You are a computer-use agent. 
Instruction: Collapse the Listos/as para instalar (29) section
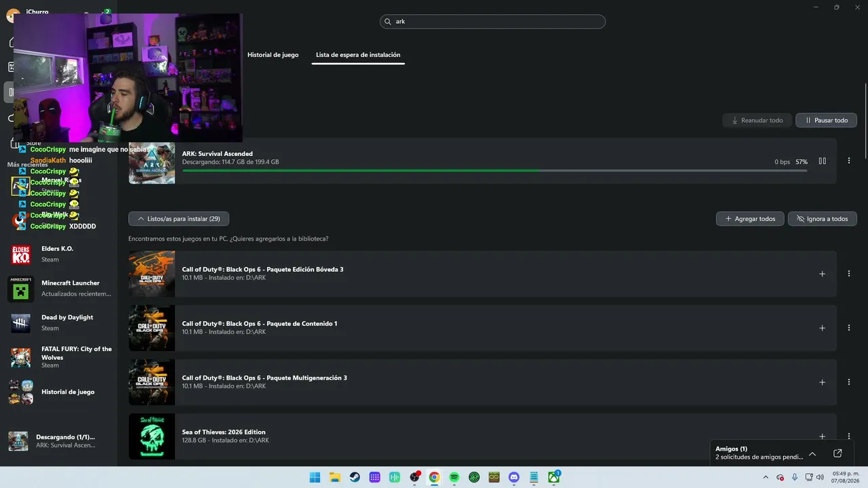(x=179, y=219)
